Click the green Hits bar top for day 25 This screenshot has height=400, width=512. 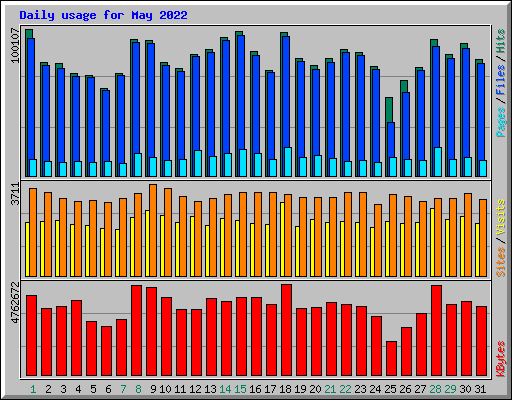coord(389,110)
